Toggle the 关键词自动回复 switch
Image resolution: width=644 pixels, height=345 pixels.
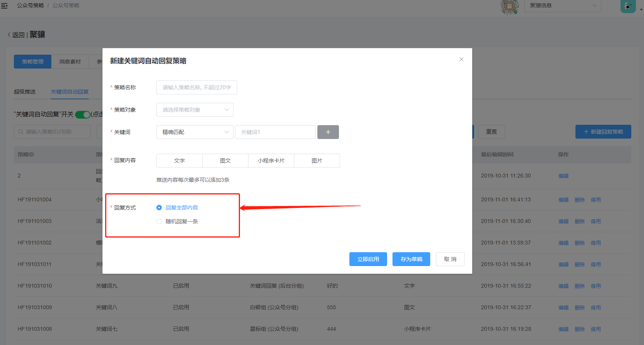coord(82,114)
